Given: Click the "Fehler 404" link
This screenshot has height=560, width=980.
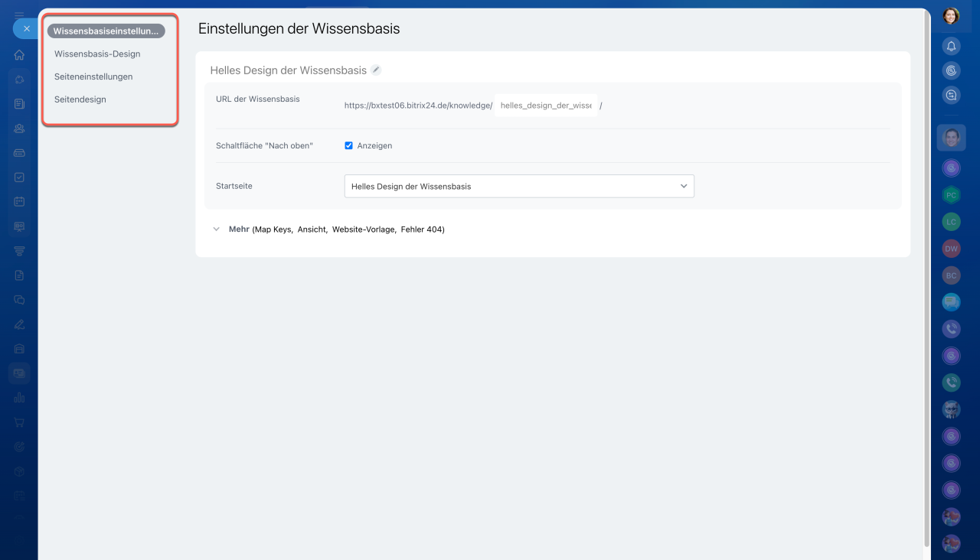Looking at the screenshot, I should (x=421, y=230).
